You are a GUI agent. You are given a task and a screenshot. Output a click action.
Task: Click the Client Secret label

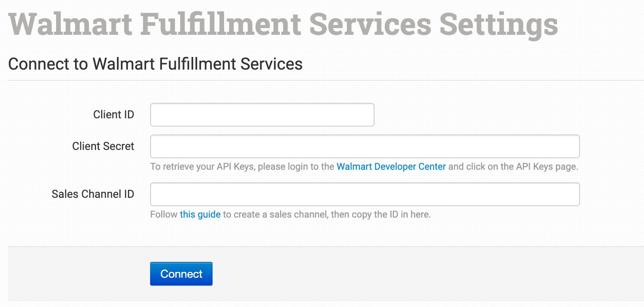coord(103,146)
